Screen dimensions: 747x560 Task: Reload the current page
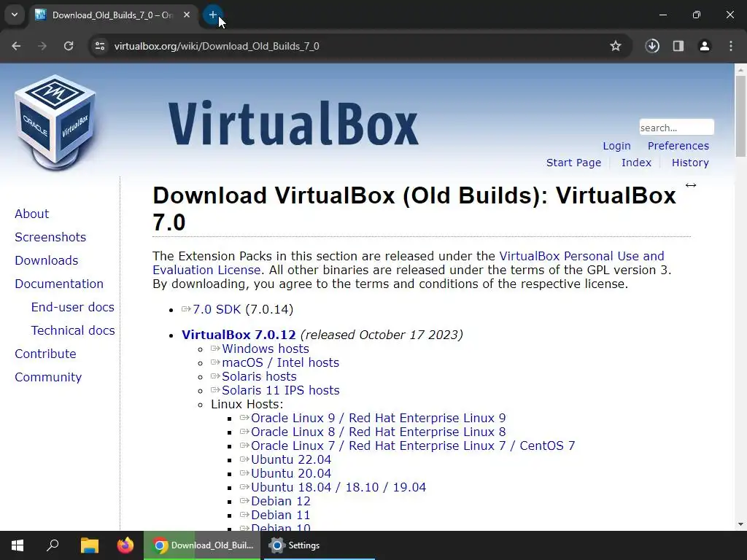(69, 46)
